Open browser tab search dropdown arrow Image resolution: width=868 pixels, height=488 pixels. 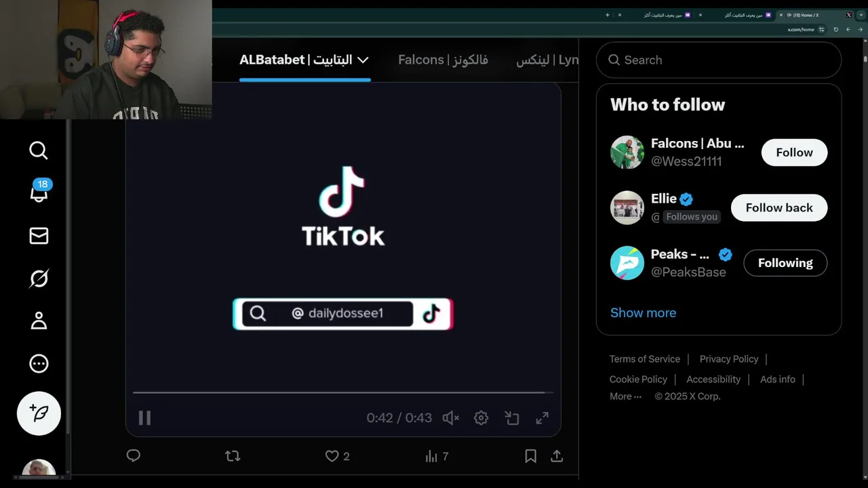coord(861,15)
